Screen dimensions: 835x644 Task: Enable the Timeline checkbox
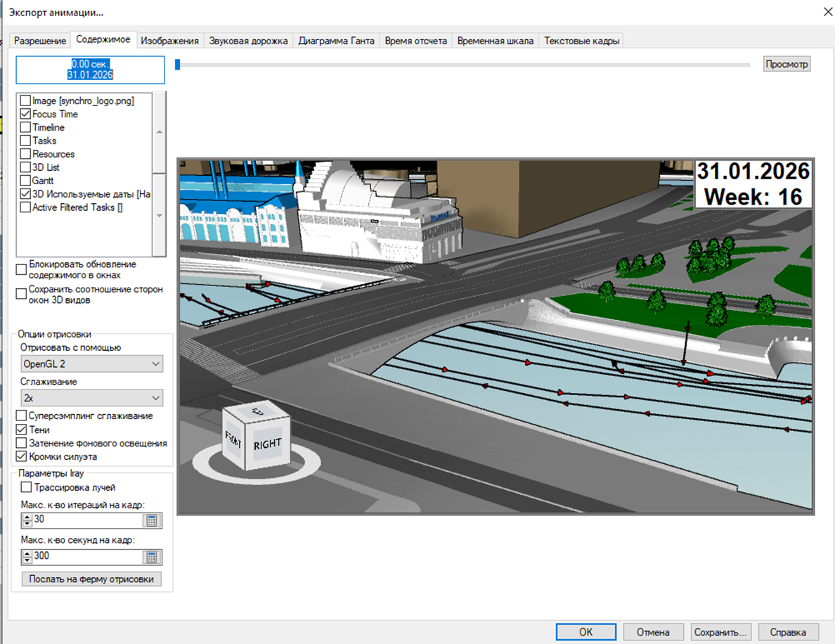[25, 127]
